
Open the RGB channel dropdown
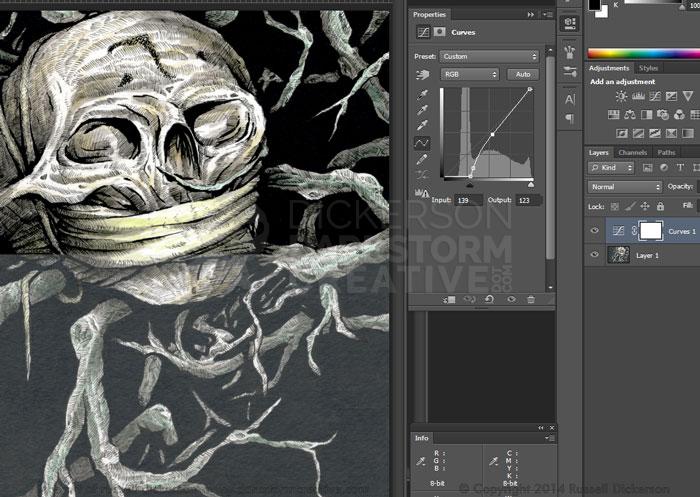click(x=470, y=75)
